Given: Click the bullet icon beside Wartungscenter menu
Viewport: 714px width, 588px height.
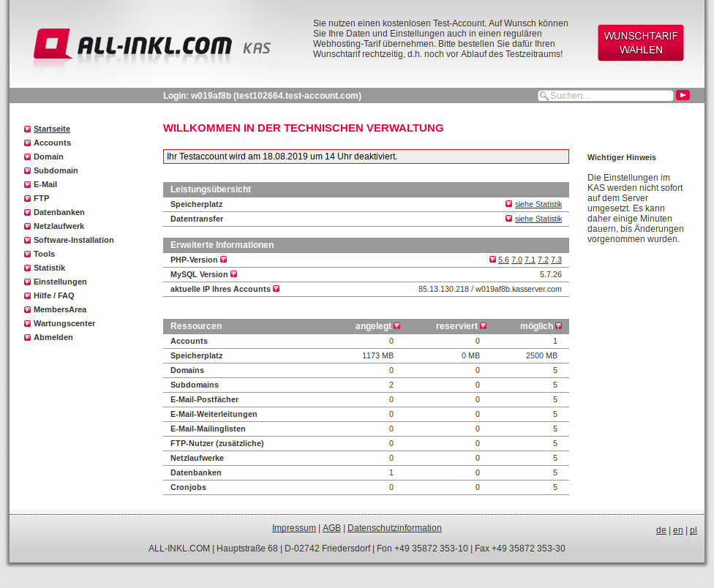Looking at the screenshot, I should coord(27,323).
